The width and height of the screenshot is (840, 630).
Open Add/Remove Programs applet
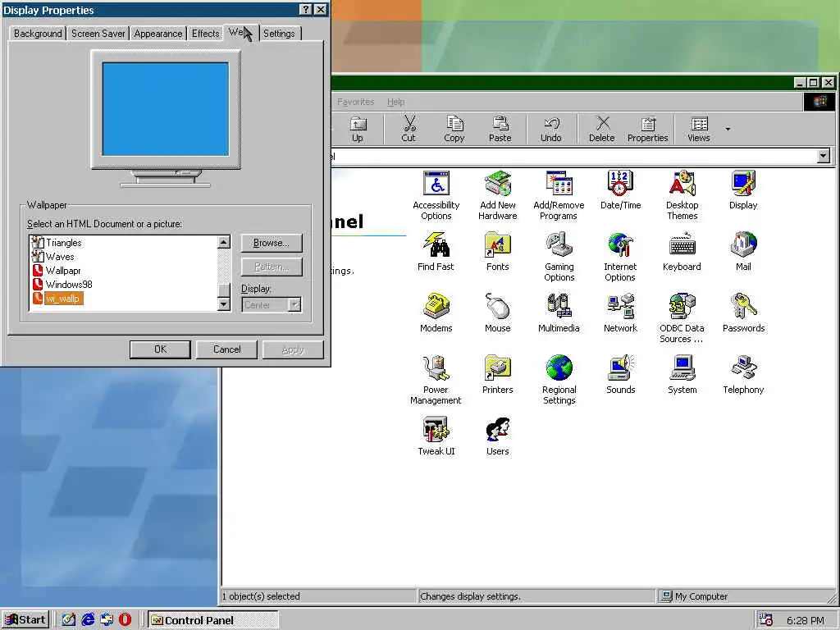[x=559, y=195]
